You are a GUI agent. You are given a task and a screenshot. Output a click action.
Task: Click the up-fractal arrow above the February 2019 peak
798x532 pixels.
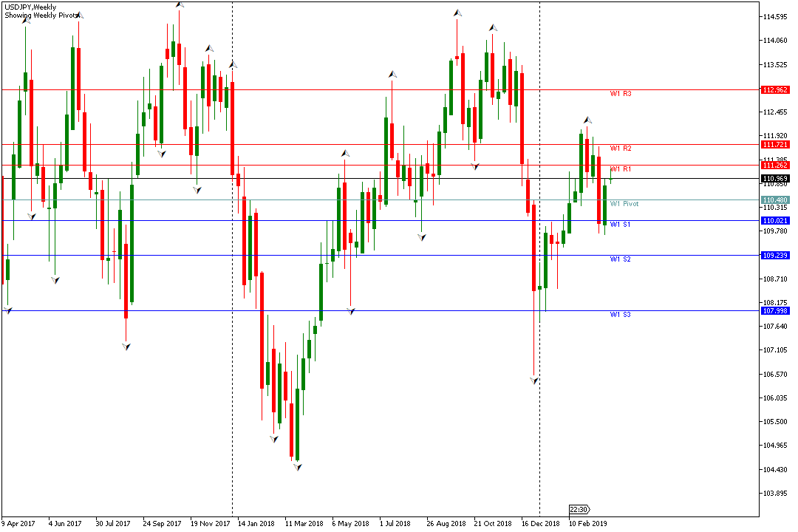pos(587,120)
